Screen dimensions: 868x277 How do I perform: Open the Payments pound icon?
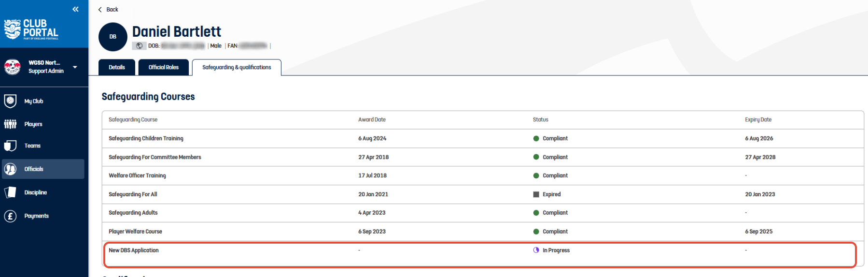(x=10, y=216)
